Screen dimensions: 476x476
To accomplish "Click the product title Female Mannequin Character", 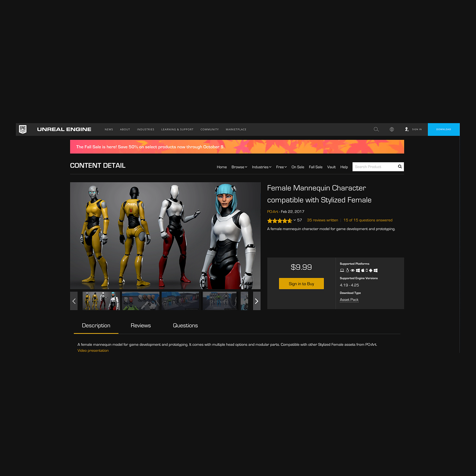I will pyautogui.click(x=319, y=194).
